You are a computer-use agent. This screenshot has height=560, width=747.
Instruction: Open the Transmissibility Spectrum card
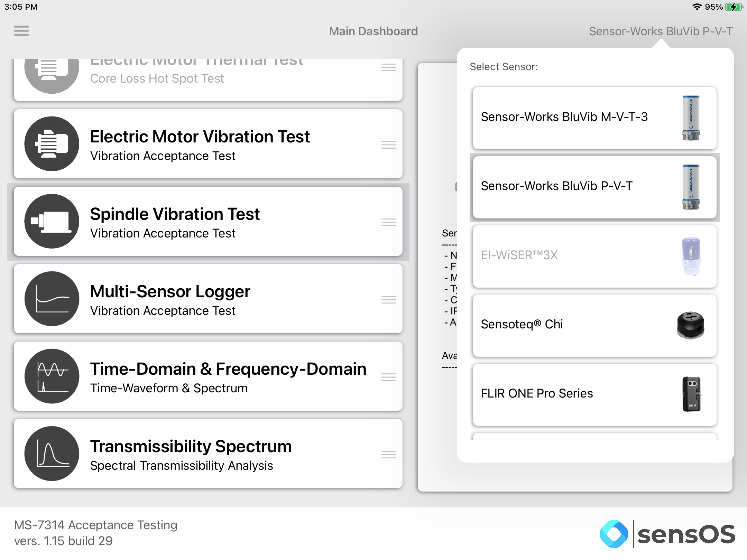coord(208,454)
